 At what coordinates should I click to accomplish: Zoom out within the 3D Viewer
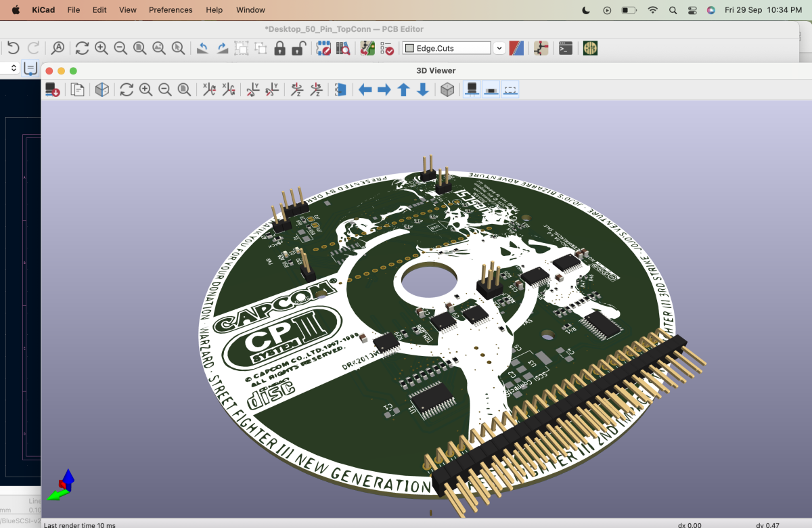[x=164, y=89]
